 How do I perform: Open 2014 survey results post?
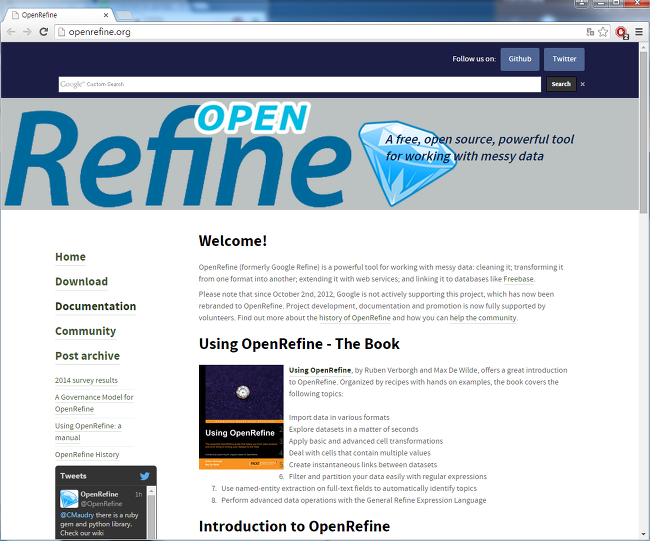point(86,381)
